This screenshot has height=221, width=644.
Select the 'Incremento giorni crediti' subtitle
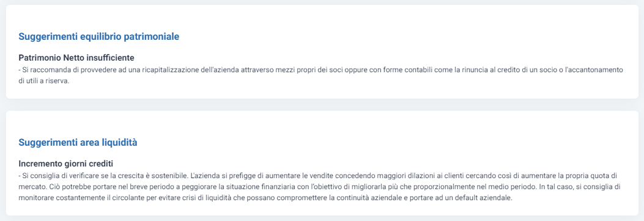pos(65,163)
